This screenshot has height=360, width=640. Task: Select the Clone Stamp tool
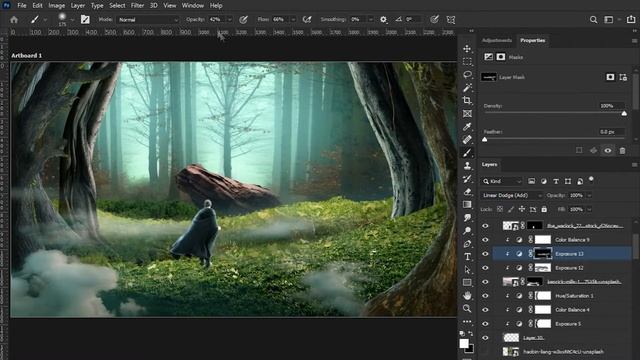(467, 166)
